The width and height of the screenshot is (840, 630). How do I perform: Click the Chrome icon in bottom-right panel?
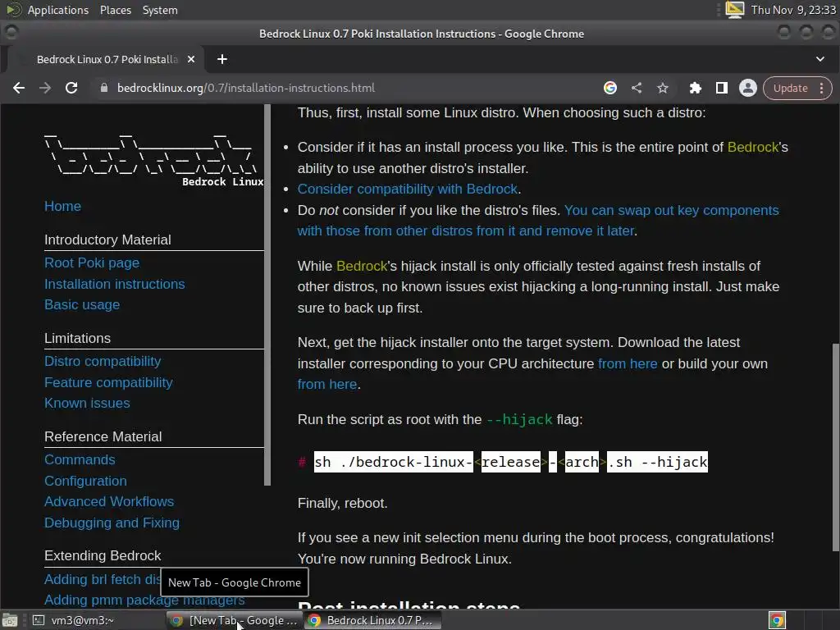[x=777, y=620]
